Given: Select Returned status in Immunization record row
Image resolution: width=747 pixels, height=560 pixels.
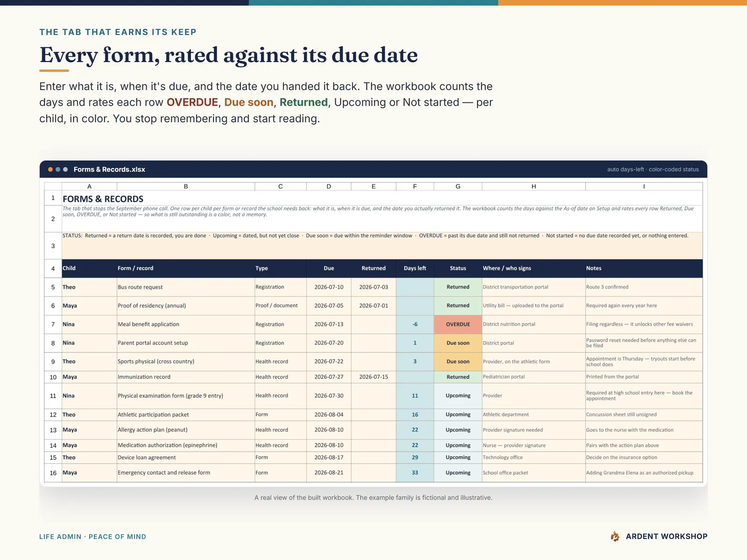Looking at the screenshot, I should click(458, 377).
